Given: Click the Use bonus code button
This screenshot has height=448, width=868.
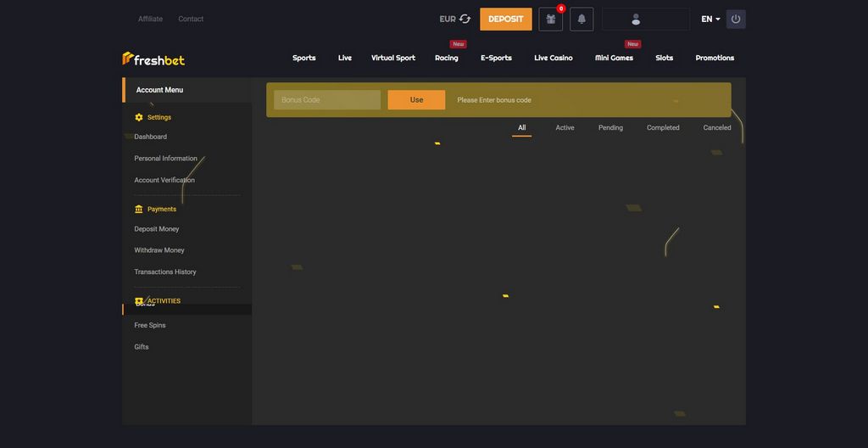Looking at the screenshot, I should click(416, 100).
